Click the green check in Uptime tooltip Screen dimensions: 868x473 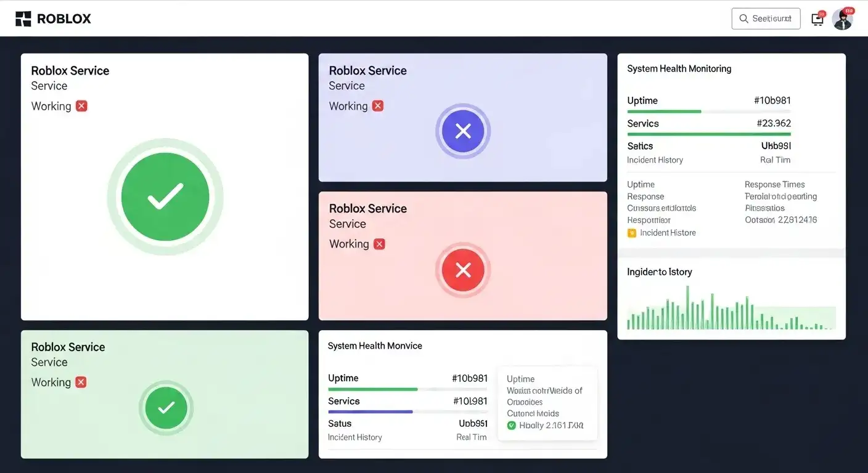tap(511, 426)
